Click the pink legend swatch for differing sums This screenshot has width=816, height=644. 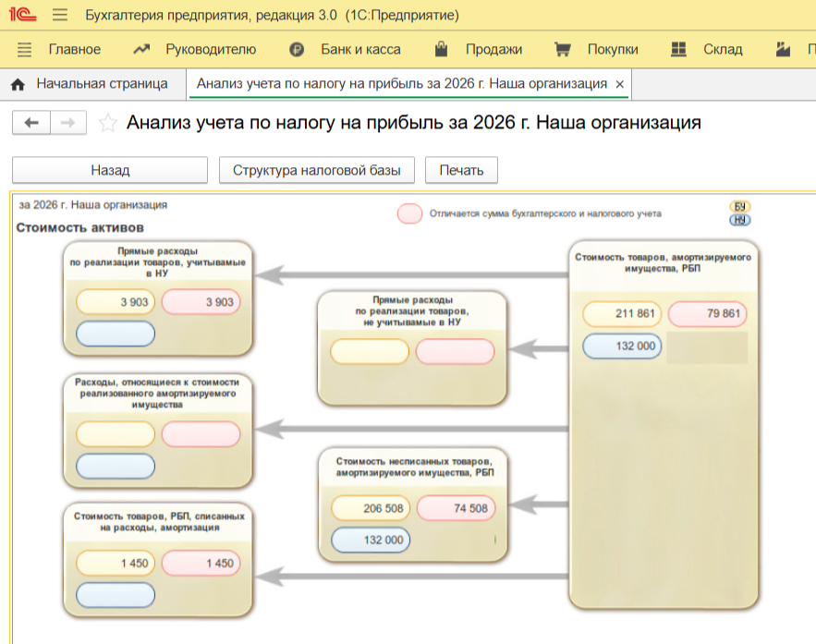point(409,213)
